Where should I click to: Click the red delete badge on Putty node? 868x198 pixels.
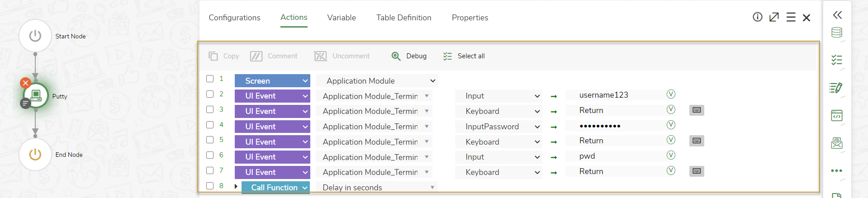coord(25,83)
